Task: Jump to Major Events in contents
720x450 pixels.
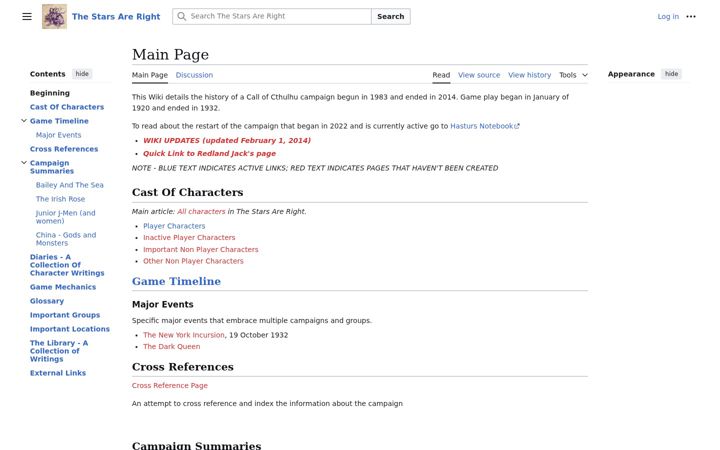Action: click(58, 135)
